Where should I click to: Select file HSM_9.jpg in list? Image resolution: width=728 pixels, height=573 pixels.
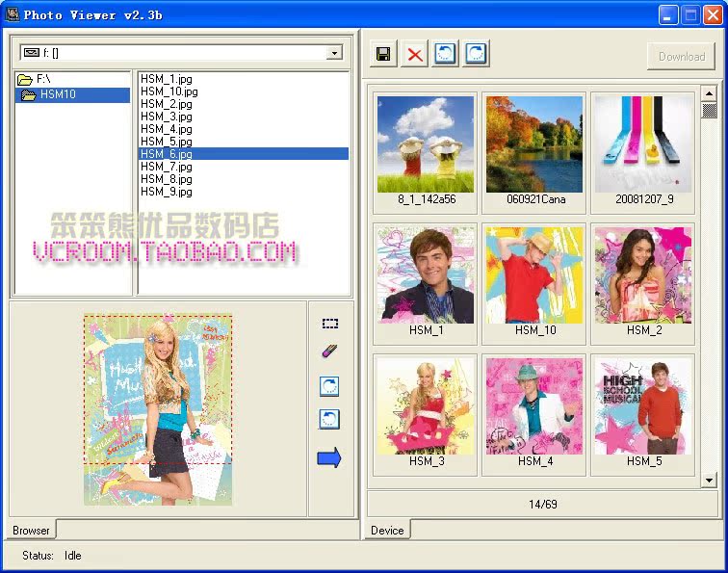(x=167, y=192)
